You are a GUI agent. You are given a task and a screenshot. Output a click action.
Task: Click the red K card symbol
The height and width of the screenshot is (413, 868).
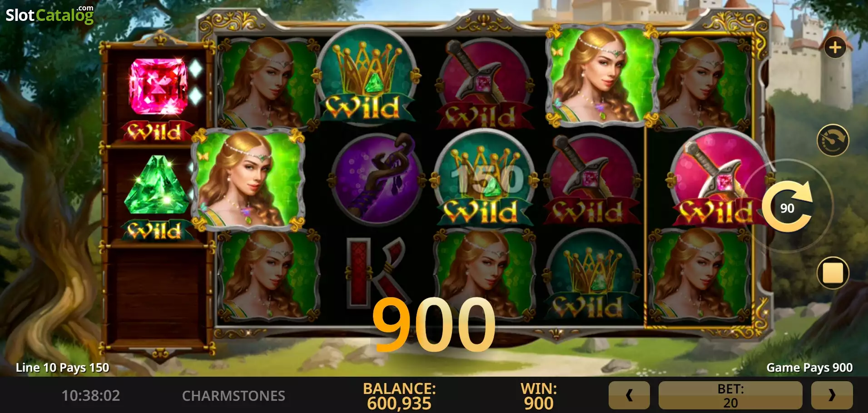tap(376, 271)
